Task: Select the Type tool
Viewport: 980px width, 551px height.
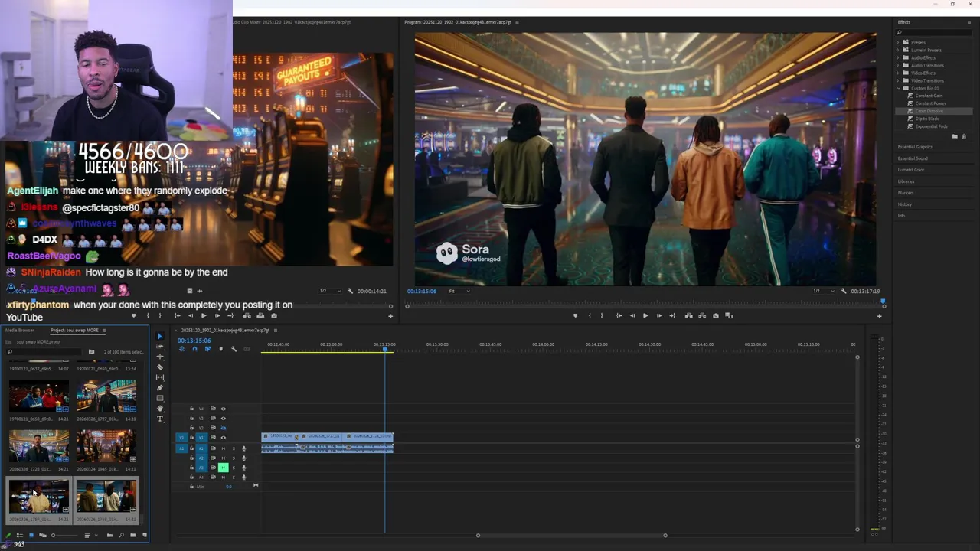Action: pyautogui.click(x=160, y=419)
